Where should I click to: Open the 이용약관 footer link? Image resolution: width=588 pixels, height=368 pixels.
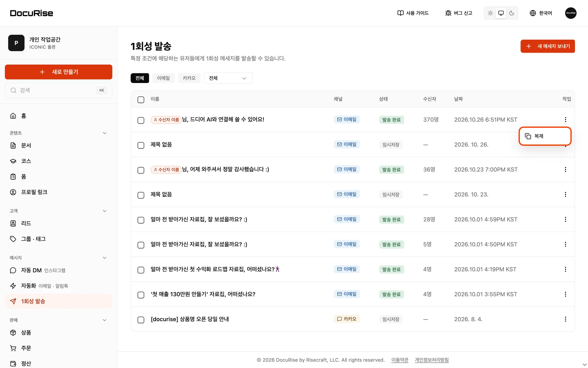point(400,360)
